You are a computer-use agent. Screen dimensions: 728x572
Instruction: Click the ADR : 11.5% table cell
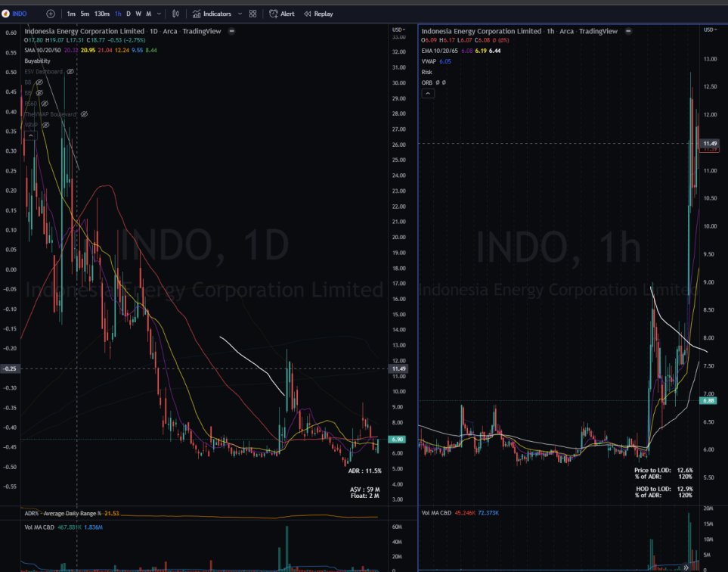click(x=365, y=471)
